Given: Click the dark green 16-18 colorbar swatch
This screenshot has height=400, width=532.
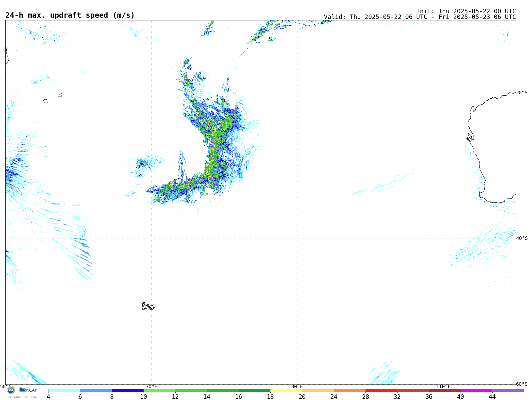Looking at the screenshot, I should pos(254,390).
